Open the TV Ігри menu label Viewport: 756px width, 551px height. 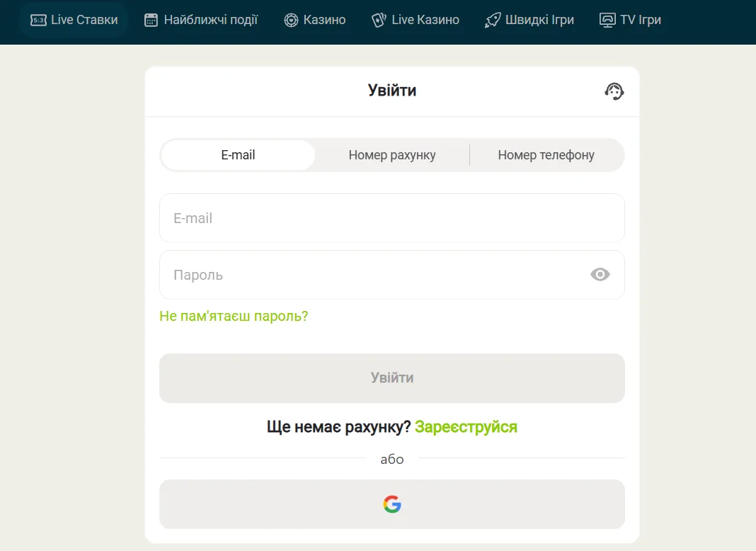coord(641,20)
